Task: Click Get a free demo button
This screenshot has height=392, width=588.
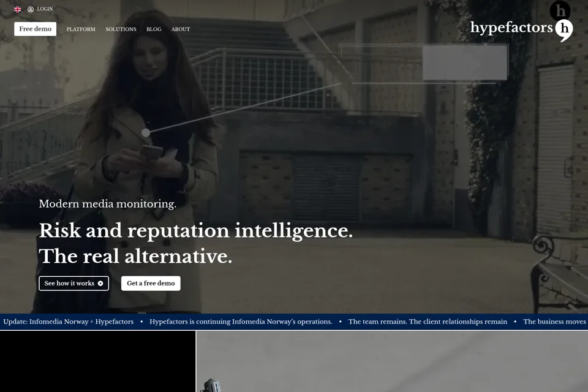Action: 151,283
